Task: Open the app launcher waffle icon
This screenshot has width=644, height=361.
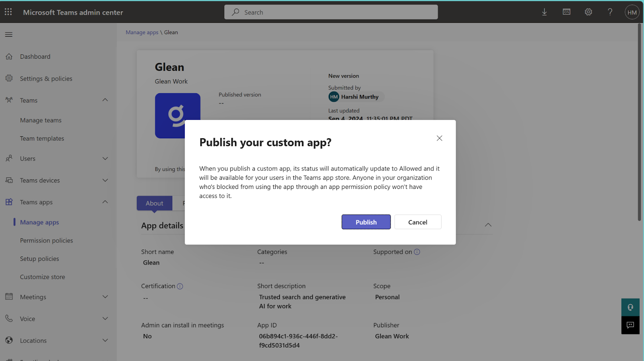Action: pyautogui.click(x=8, y=12)
